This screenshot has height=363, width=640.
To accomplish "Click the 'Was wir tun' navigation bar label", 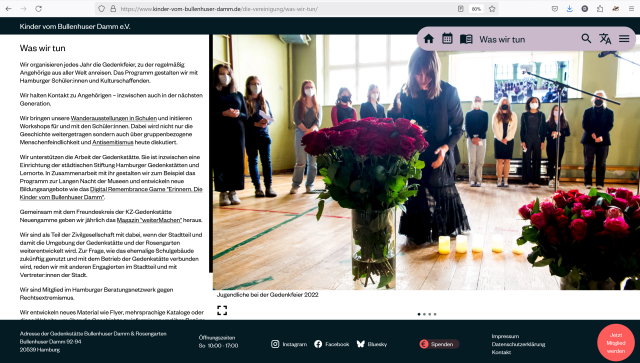I will 502,39.
